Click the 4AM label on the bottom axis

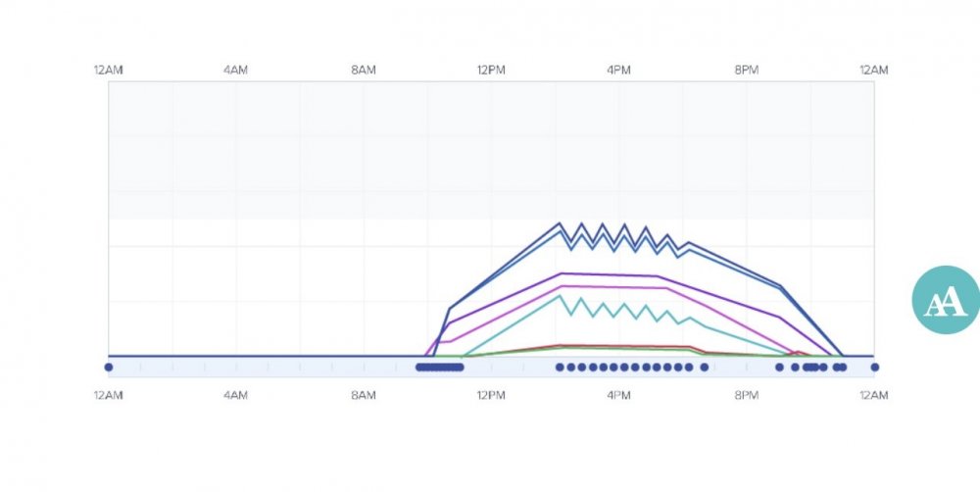pos(235,395)
